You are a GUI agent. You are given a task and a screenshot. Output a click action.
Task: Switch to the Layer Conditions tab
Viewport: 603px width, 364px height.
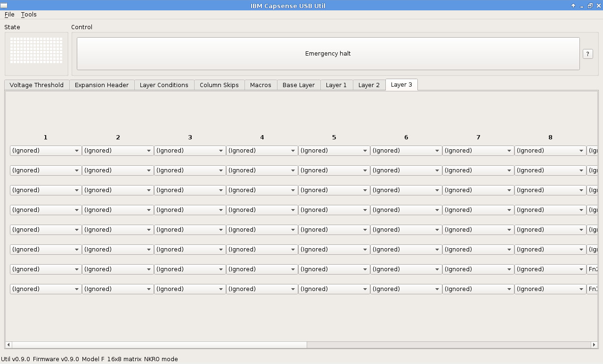point(164,85)
